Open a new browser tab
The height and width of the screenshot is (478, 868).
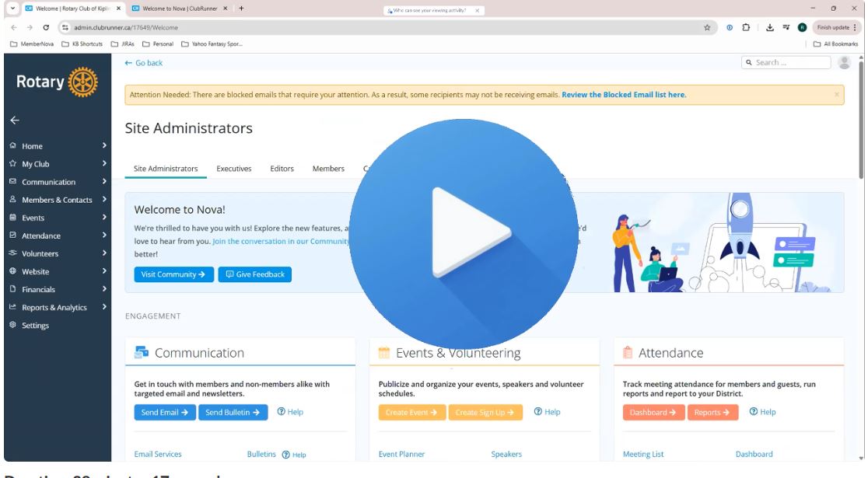click(x=241, y=9)
